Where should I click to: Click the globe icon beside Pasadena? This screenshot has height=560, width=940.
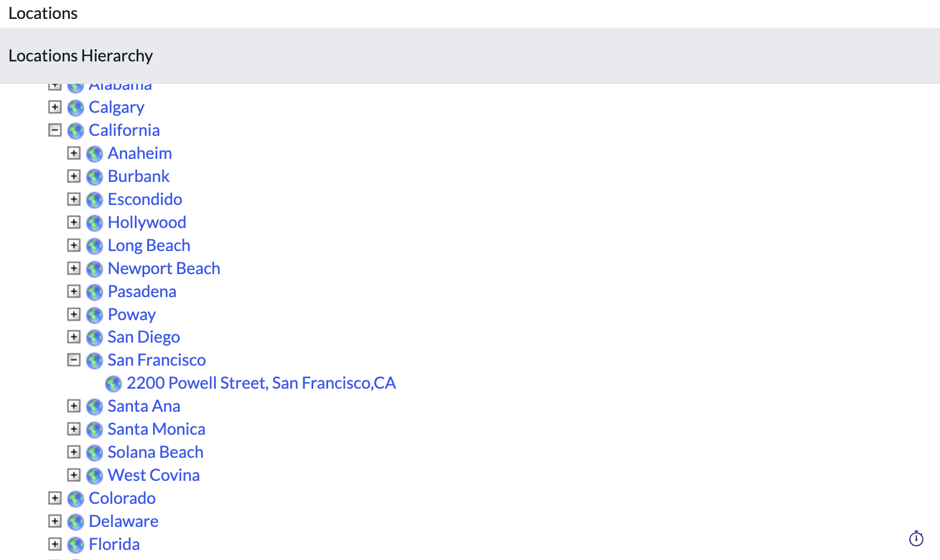click(95, 292)
